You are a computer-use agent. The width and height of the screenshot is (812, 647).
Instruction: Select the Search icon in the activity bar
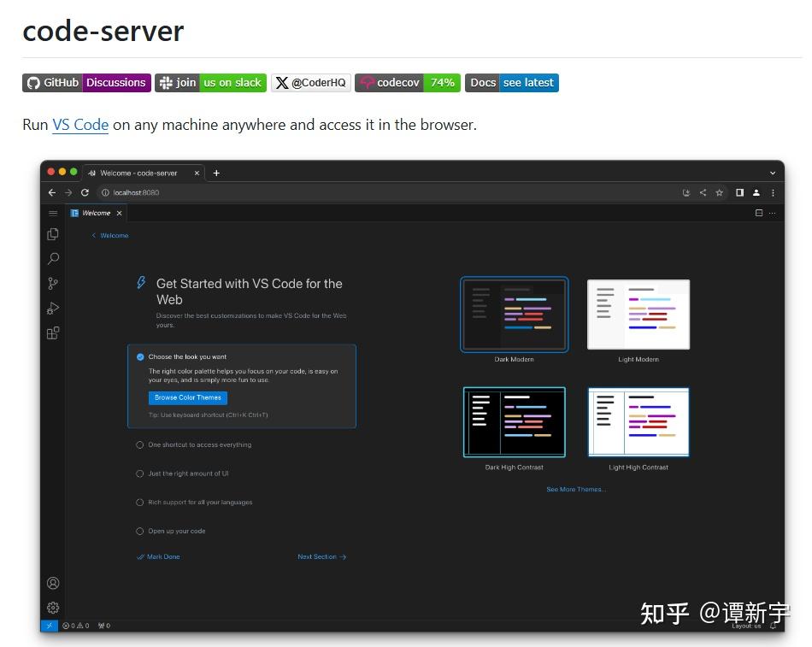53,258
